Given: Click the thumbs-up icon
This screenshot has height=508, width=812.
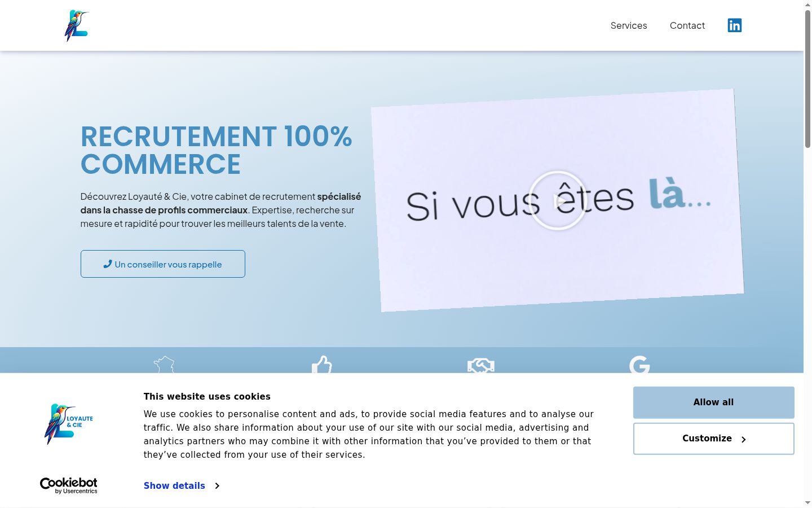Looking at the screenshot, I should (322, 365).
